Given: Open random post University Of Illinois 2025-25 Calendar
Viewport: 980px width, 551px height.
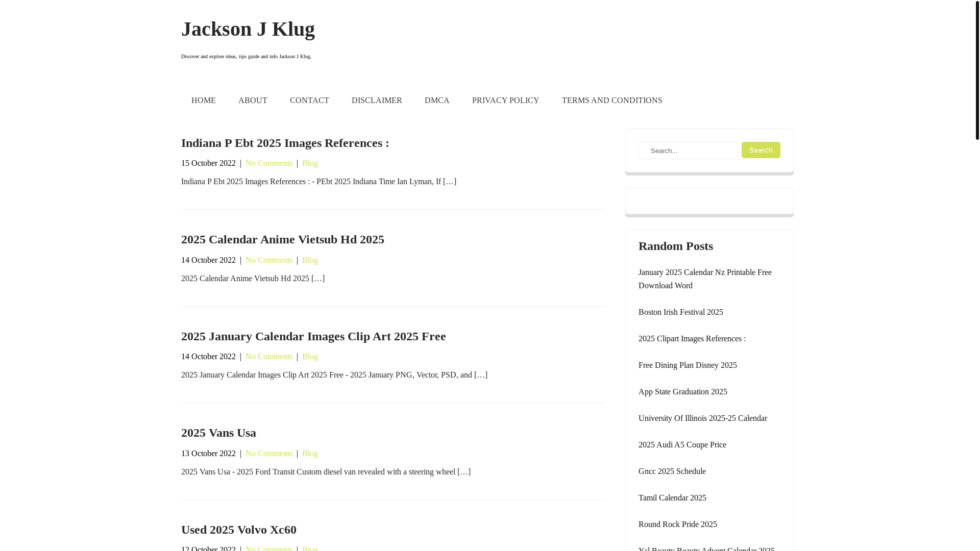Looking at the screenshot, I should (703, 418).
